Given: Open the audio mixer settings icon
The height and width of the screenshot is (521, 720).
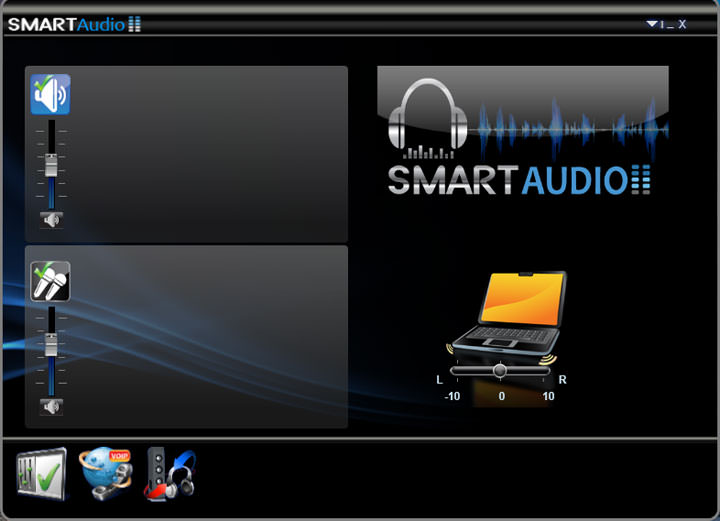Looking at the screenshot, I should pos(41,473).
